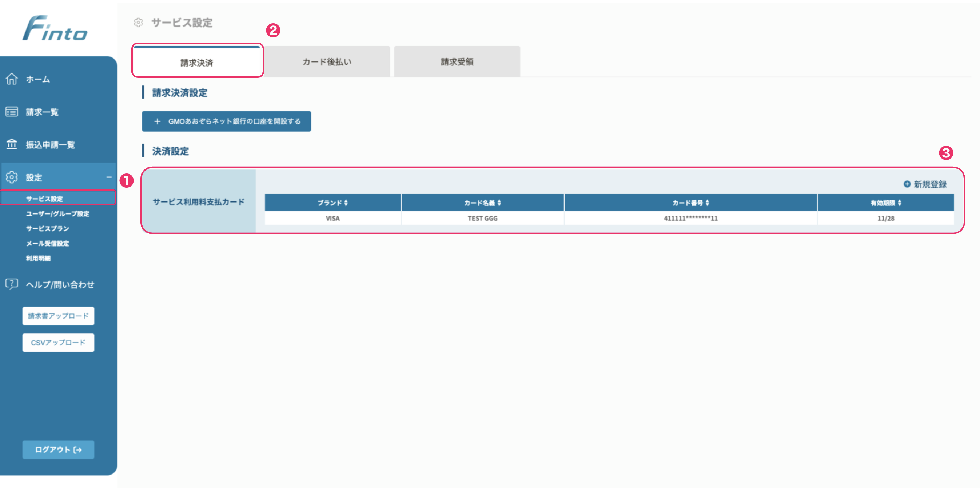Viewport: 980px width, 488px height.
Task: Select the VISA card row
Action: click(332, 218)
